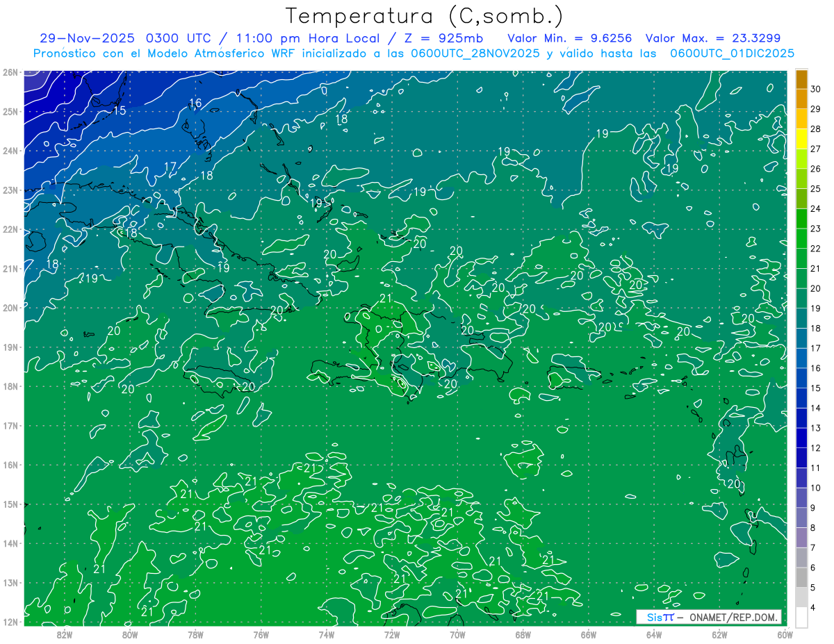Image resolution: width=834 pixels, height=644 pixels.
Task: Click the 66W longitude label
Action: pyautogui.click(x=589, y=634)
